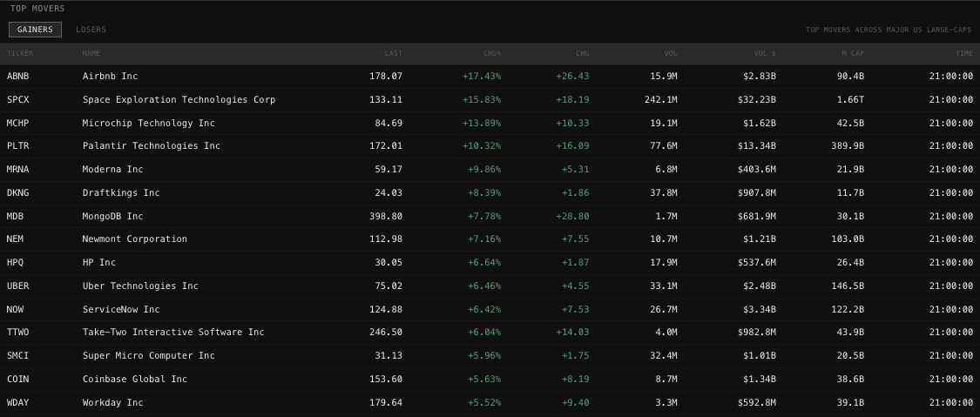Click the $32.23B dollar volume

point(757,99)
